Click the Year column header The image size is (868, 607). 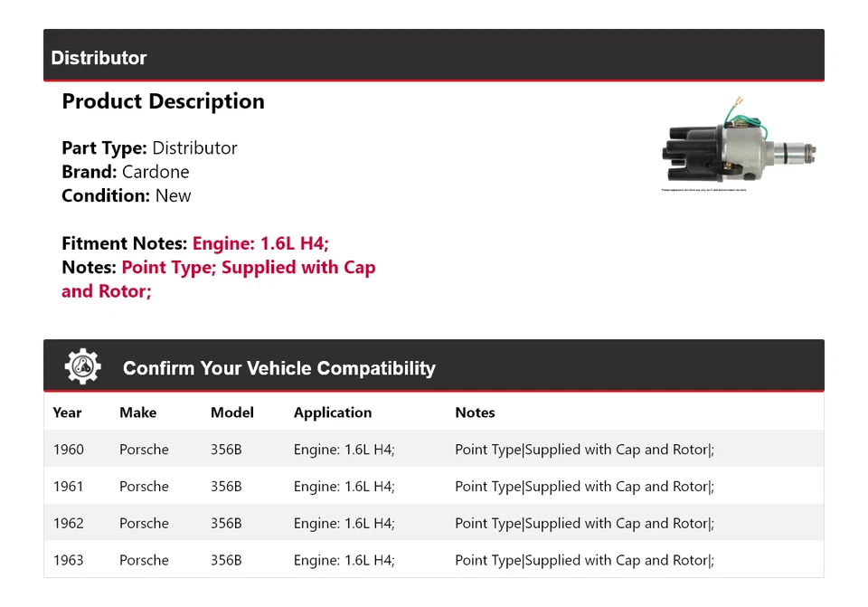pos(67,413)
